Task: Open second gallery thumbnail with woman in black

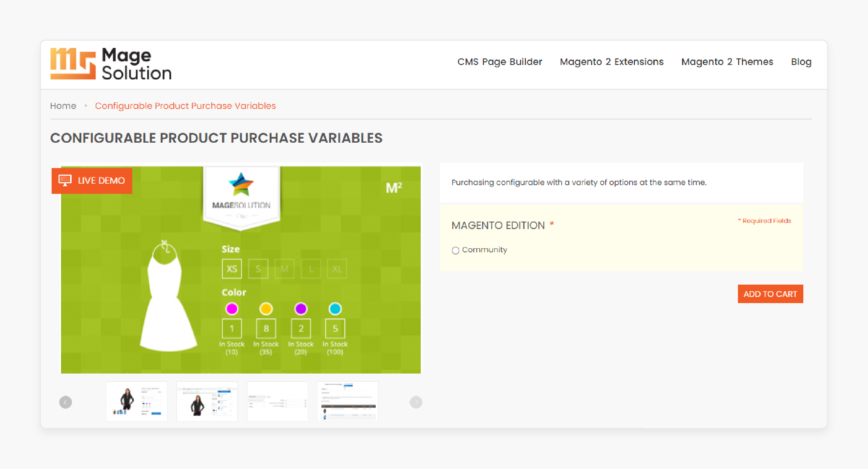Action: click(207, 401)
